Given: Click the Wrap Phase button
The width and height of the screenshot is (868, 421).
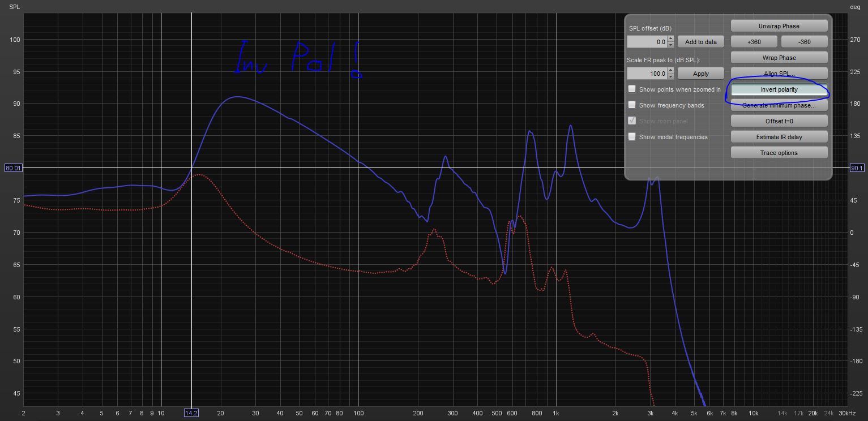Looking at the screenshot, I should [x=779, y=58].
